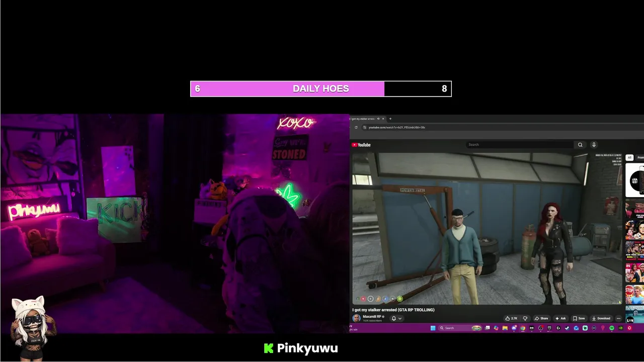Viewport: 644px width, 362px height.
Task: Activate YouTube voice search microphone
Action: (594, 145)
